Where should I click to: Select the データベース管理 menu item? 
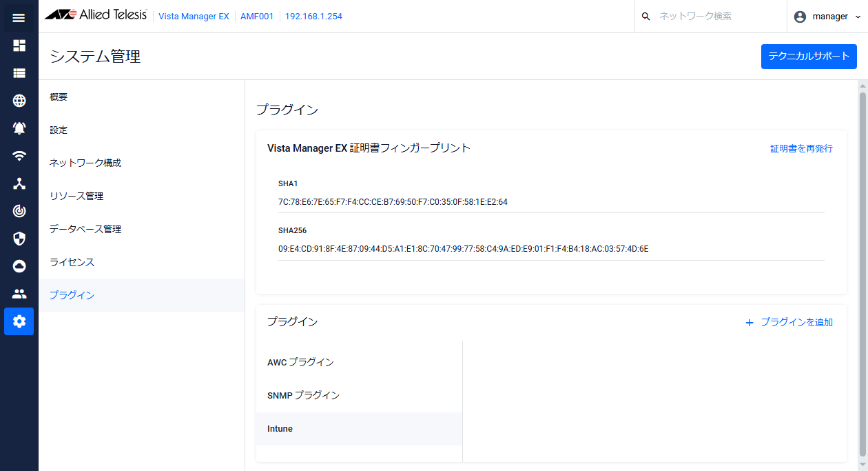tap(142, 230)
